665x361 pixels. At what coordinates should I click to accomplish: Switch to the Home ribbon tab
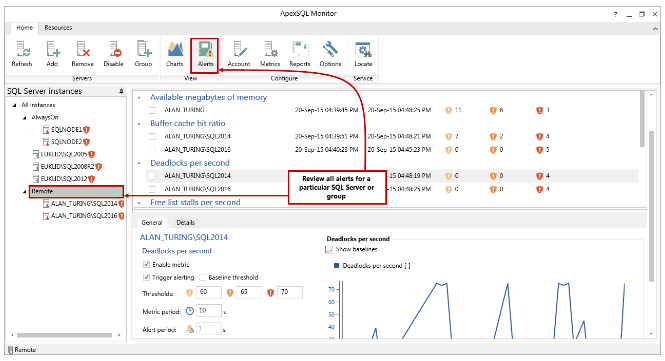pos(25,28)
